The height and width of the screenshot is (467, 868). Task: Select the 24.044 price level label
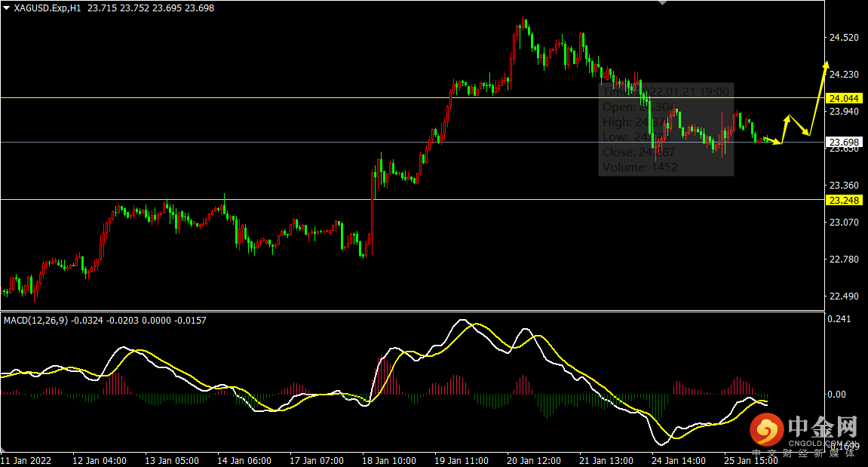[844, 98]
